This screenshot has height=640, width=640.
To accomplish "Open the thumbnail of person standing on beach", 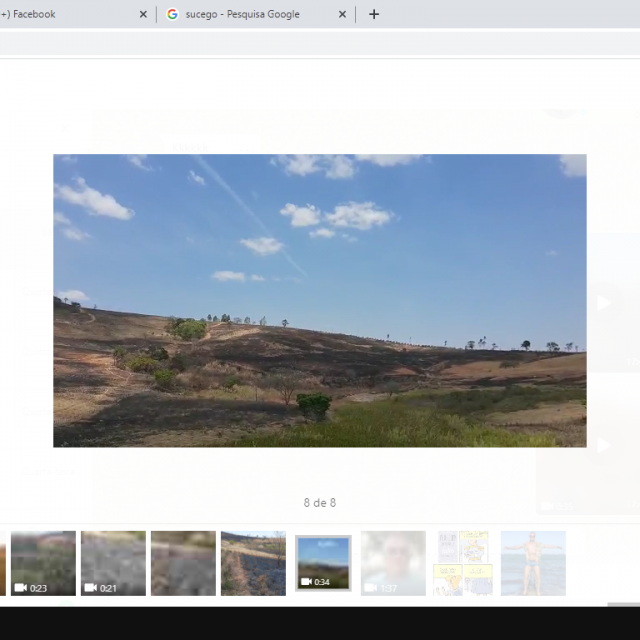I will (533, 563).
